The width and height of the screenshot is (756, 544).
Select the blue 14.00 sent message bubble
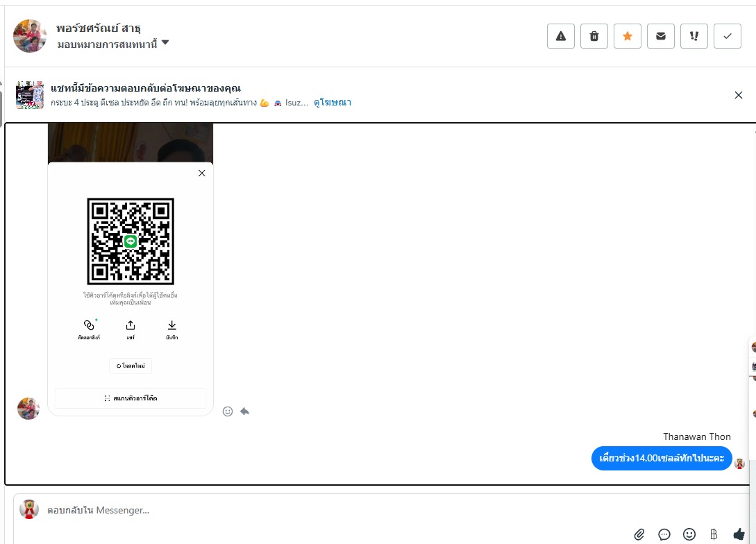[662, 458]
